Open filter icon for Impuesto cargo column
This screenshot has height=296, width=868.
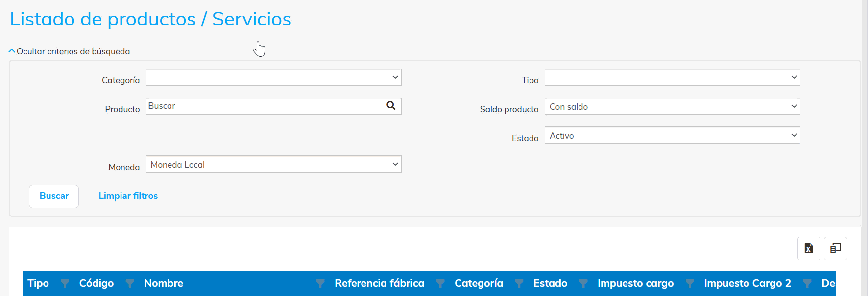(x=690, y=283)
